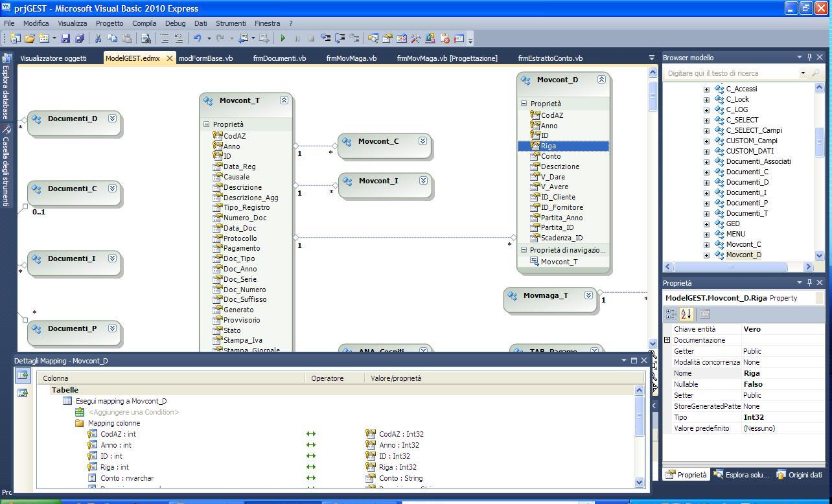Click Aggiungere una Condition link in mapping
Screen dimensions: 832x504
[133, 412]
